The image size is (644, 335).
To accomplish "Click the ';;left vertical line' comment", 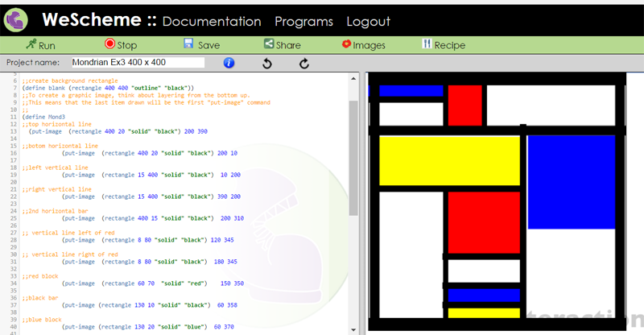I will coord(55,167).
